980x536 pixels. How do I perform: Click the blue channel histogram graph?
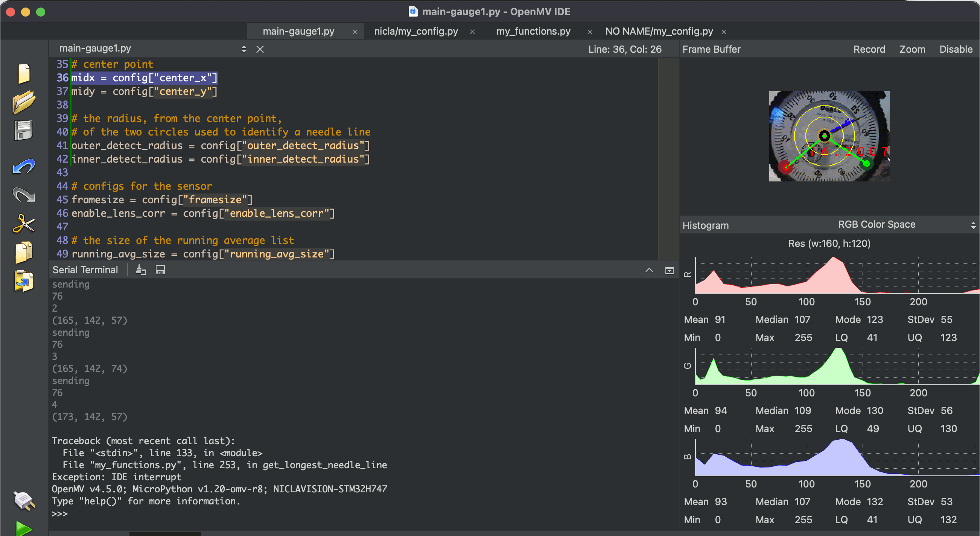837,457
